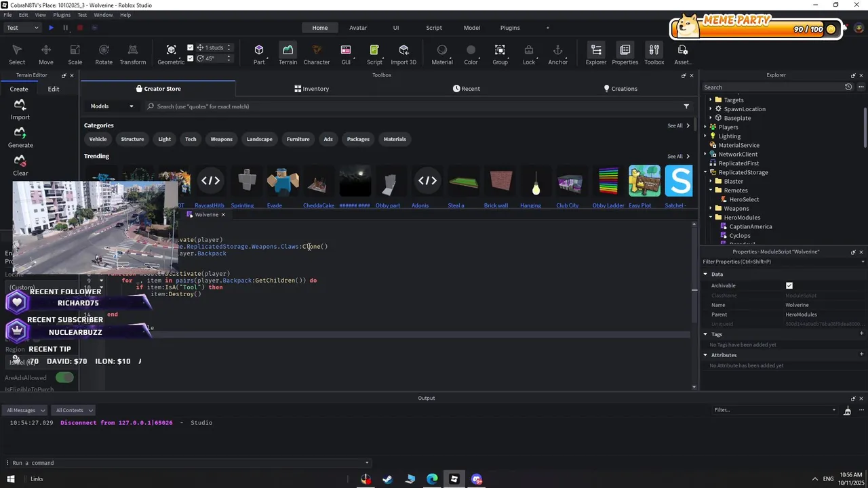Expand the Blaster folder
Image resolution: width=868 pixels, height=488 pixels.
point(711,182)
